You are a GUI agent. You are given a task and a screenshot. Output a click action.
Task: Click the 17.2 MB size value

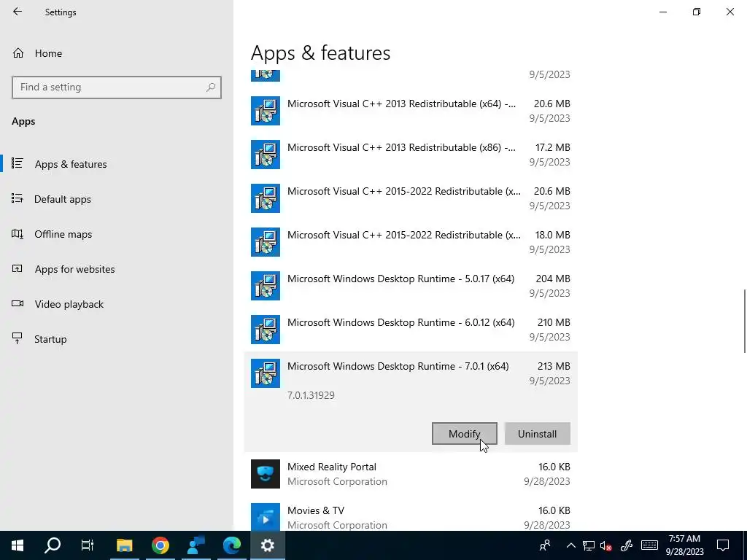[x=553, y=147]
